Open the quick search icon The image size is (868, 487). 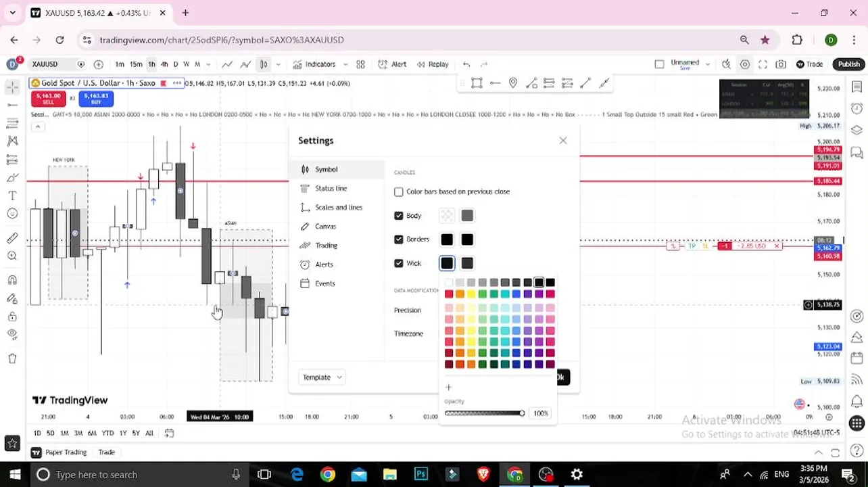(x=726, y=64)
